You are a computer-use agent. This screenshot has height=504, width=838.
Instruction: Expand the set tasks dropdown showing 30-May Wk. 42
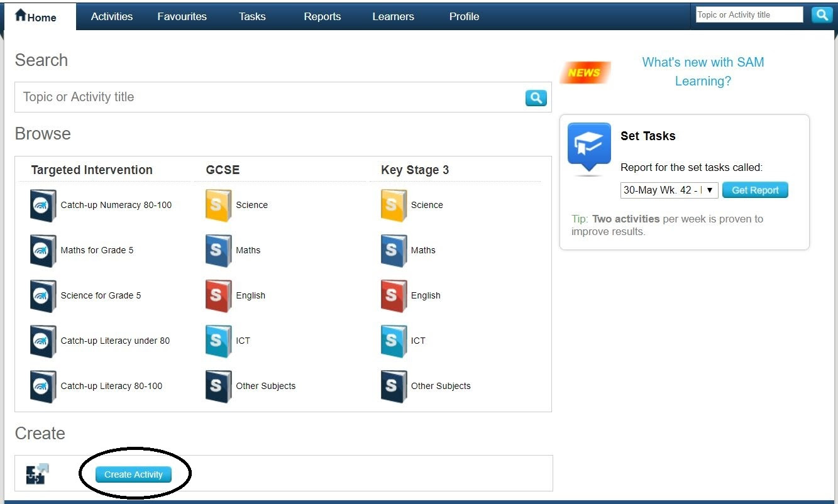pyautogui.click(x=670, y=190)
